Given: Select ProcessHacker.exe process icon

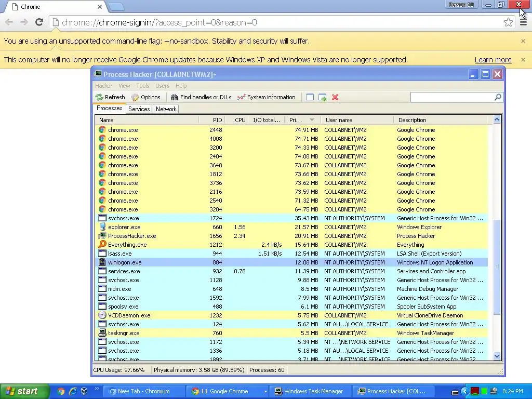Looking at the screenshot, I should pos(102,236).
